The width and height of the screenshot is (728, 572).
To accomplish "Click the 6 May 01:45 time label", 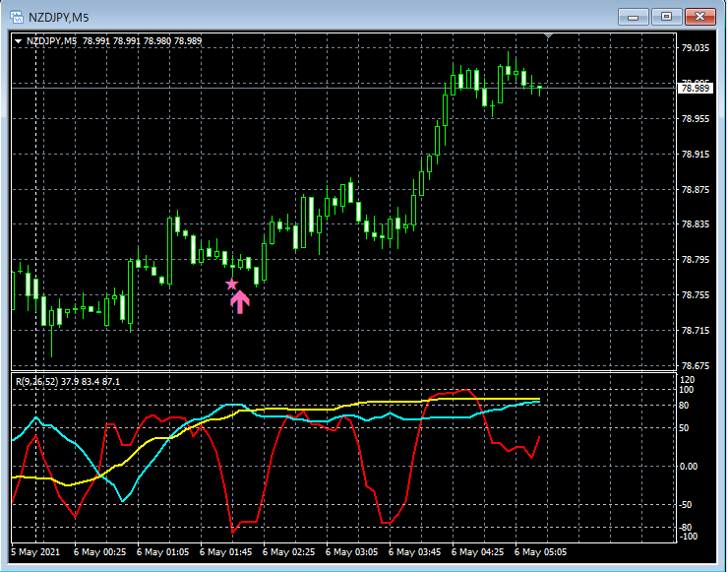I will (x=226, y=552).
